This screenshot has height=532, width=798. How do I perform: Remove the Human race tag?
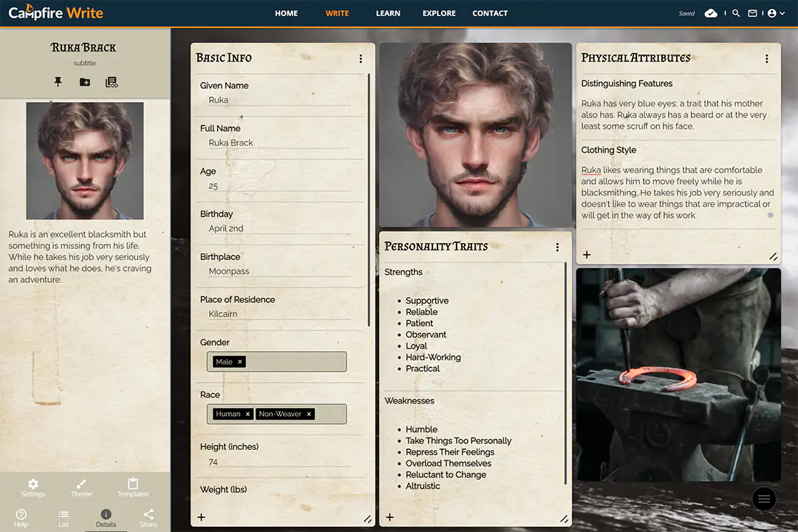248,414
